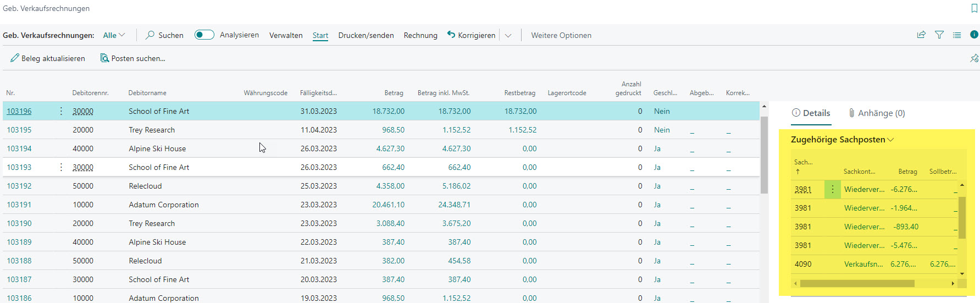The height and width of the screenshot is (303, 980).
Task: Toggle the Analysieren switch
Action: click(204, 35)
